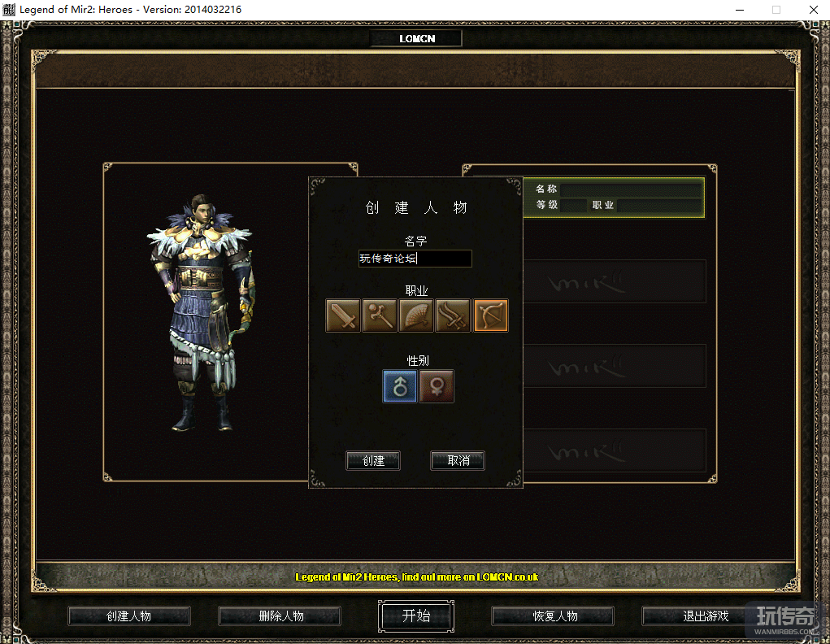Choose the female gender symbol
830x644 pixels.
[437, 386]
